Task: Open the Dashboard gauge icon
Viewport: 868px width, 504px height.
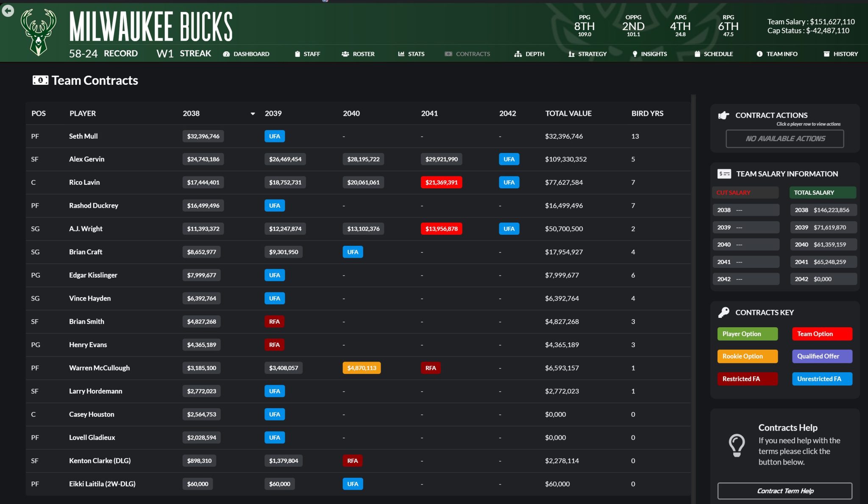Action: (x=226, y=54)
